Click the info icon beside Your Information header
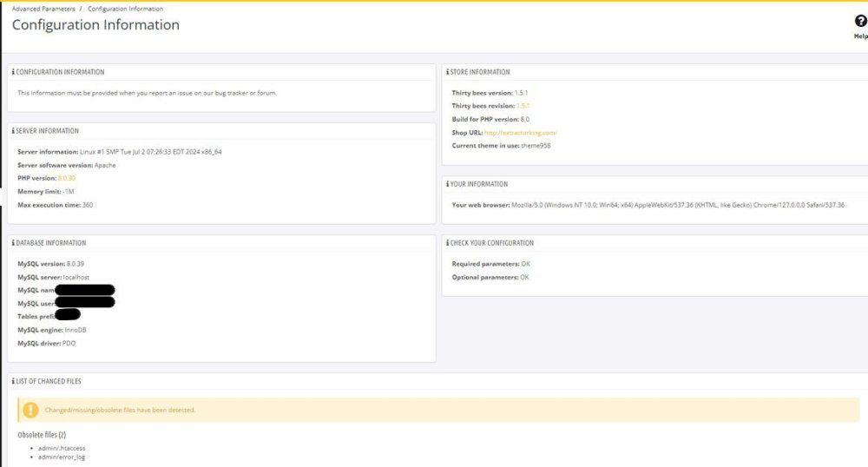The image size is (868, 467). click(448, 184)
